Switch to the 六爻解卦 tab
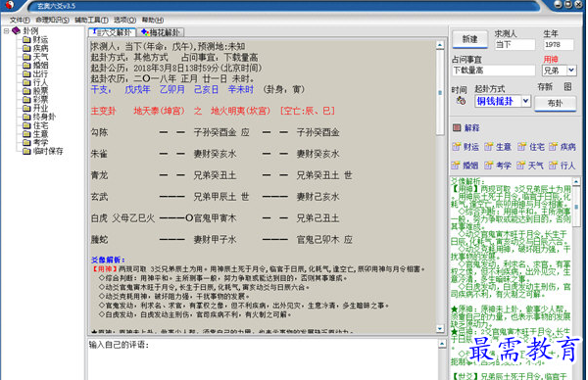 pos(112,32)
